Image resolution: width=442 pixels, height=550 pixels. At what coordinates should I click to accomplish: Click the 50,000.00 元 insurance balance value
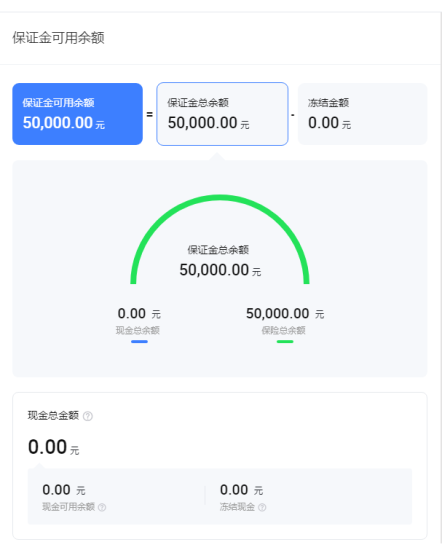285,314
